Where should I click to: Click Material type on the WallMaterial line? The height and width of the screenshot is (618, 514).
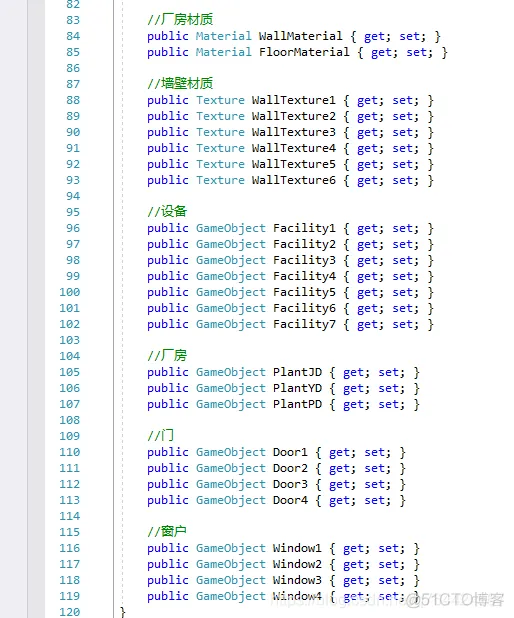click(x=223, y=36)
